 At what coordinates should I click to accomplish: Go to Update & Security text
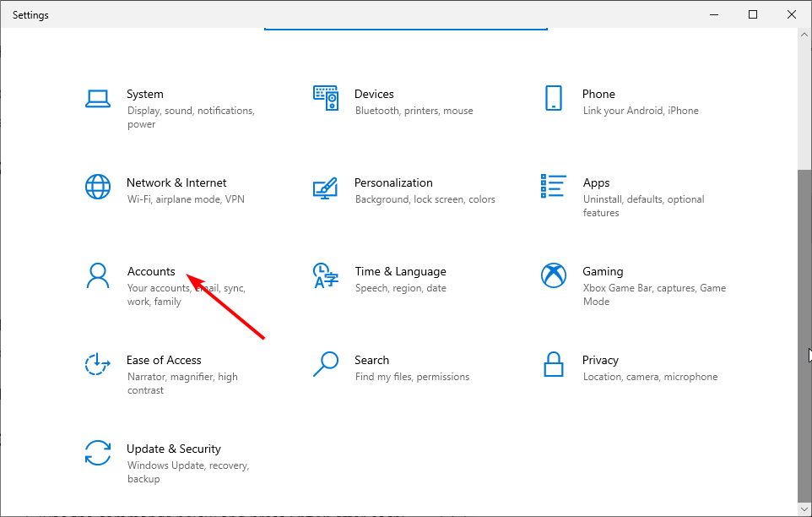[174, 449]
